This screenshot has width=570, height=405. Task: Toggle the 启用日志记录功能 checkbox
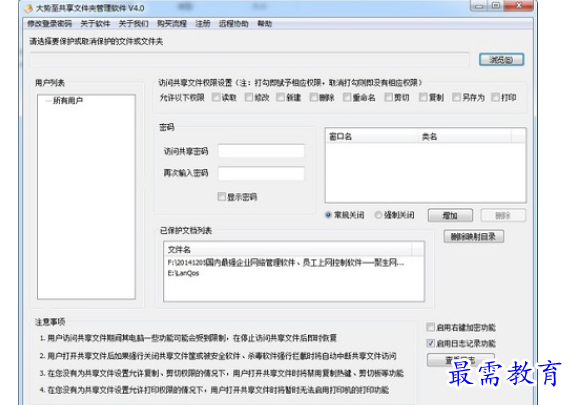coord(430,343)
